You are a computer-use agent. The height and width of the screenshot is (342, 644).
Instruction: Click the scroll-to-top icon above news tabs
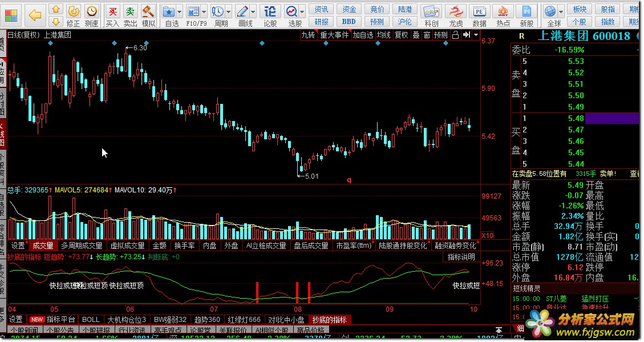499,330
